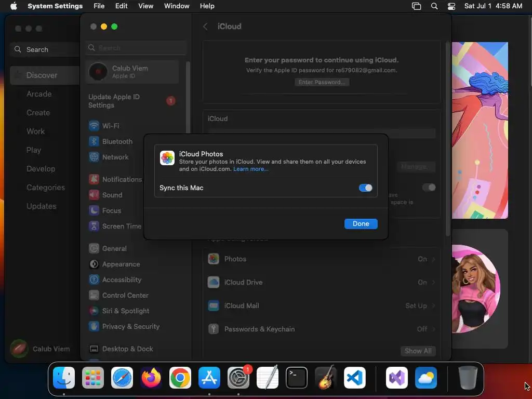
Task: Open TextEdit from the Dock
Action: coord(268,378)
